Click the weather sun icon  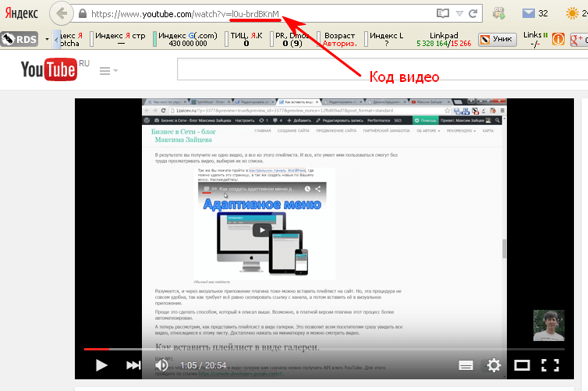(x=572, y=13)
